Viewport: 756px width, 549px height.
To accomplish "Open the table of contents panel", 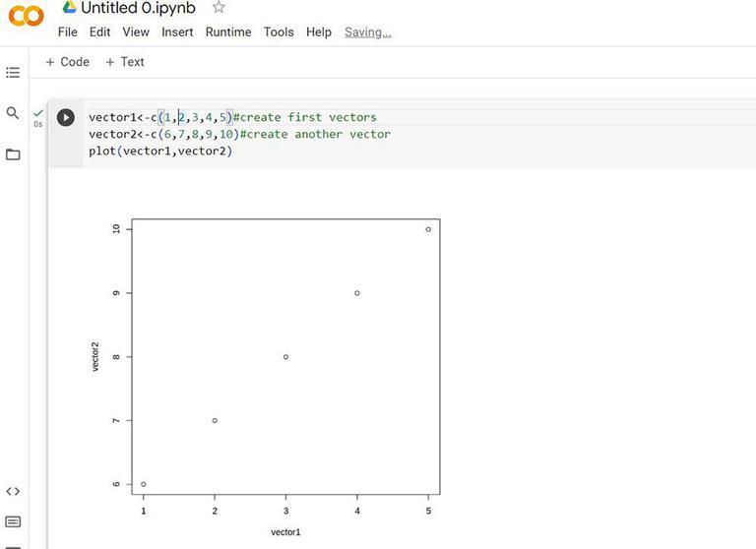I will pyautogui.click(x=13, y=73).
